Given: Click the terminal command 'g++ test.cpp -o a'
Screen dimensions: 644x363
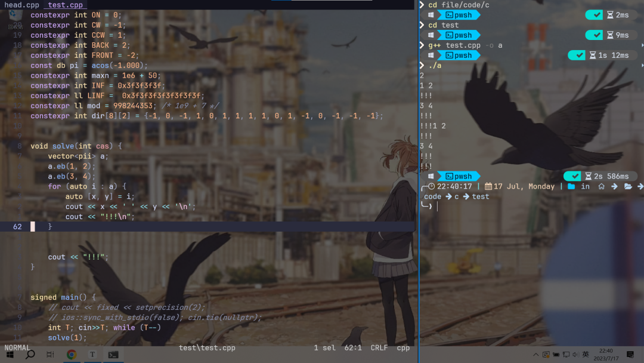Looking at the screenshot, I should 465,45.
